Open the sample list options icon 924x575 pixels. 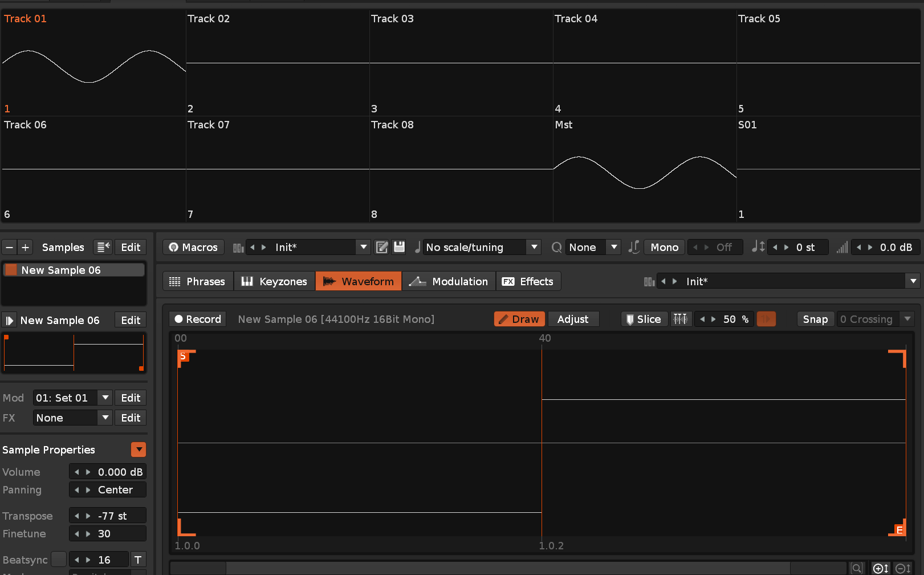[x=103, y=247]
